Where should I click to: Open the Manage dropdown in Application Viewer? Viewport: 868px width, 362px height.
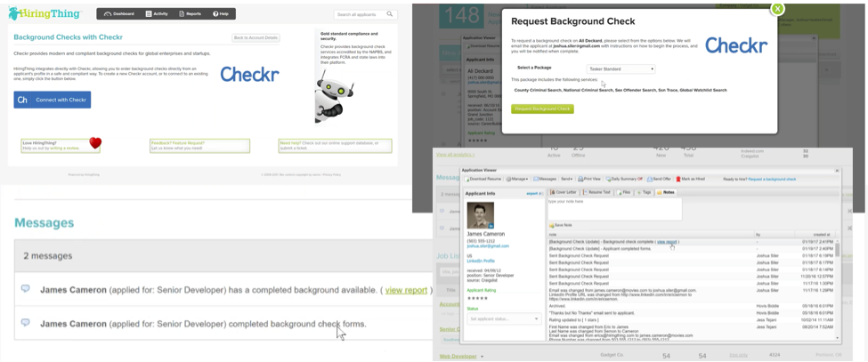[x=517, y=179]
